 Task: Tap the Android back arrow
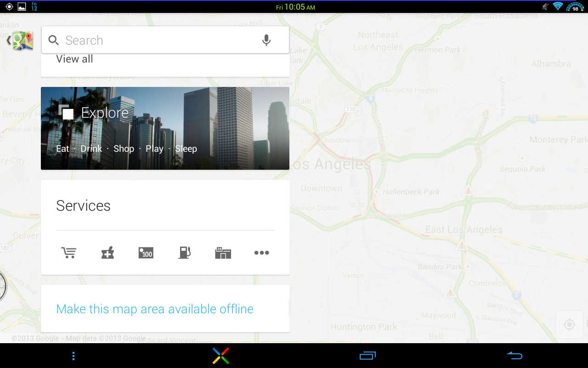click(514, 356)
